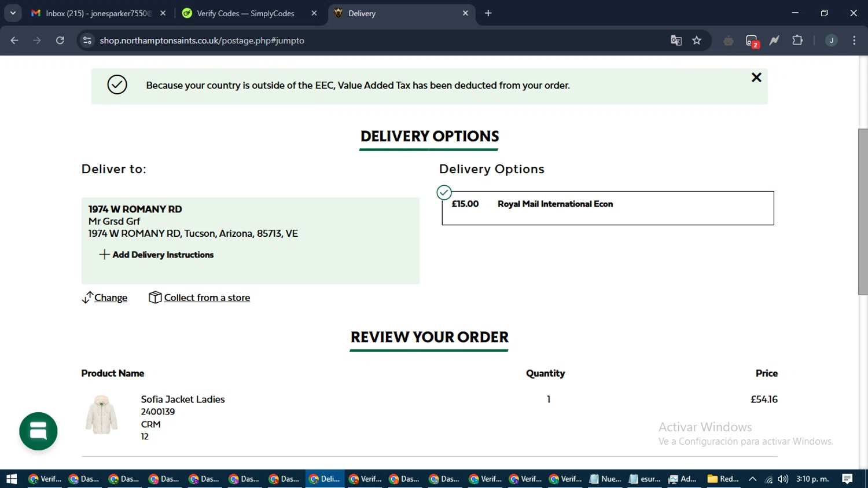This screenshot has width=868, height=488.
Task: Click the green checkmark on delivery option
Action: click(x=444, y=192)
